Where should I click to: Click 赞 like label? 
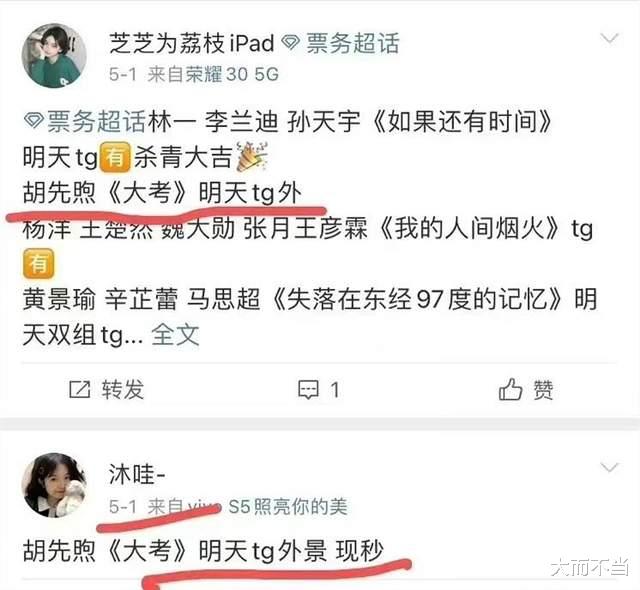click(543, 390)
